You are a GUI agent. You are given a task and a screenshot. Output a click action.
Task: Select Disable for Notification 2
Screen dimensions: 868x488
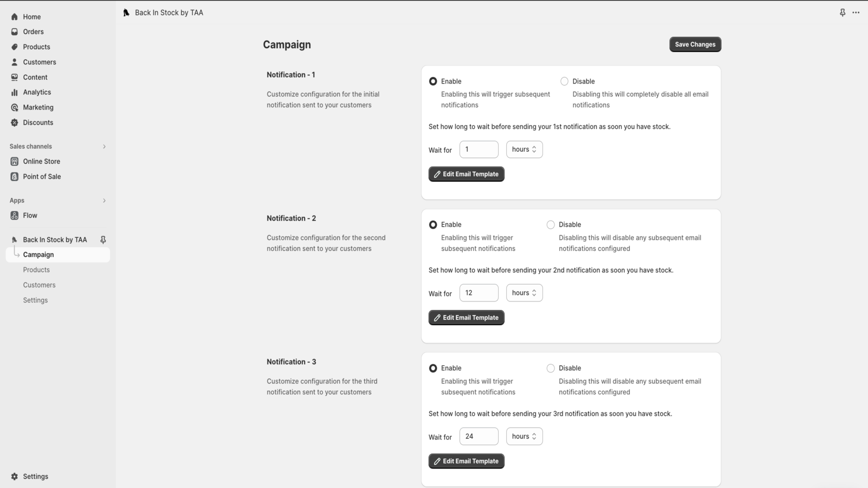click(x=551, y=225)
